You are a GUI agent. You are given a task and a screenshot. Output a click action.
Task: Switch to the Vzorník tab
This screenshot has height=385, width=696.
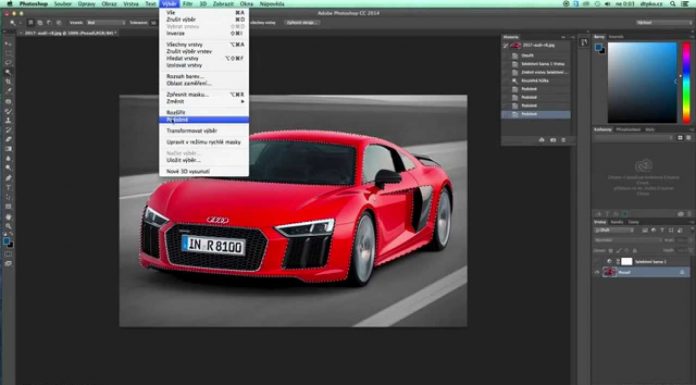coord(616,37)
